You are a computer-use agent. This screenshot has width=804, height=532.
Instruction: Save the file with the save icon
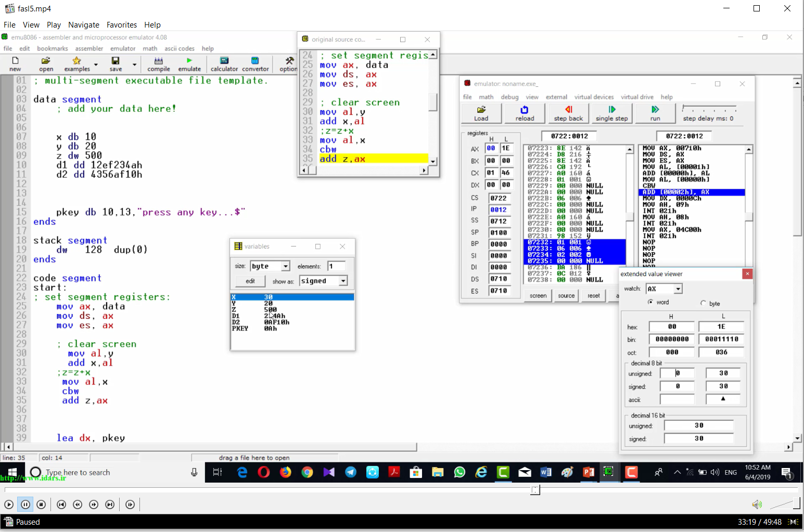116,64
